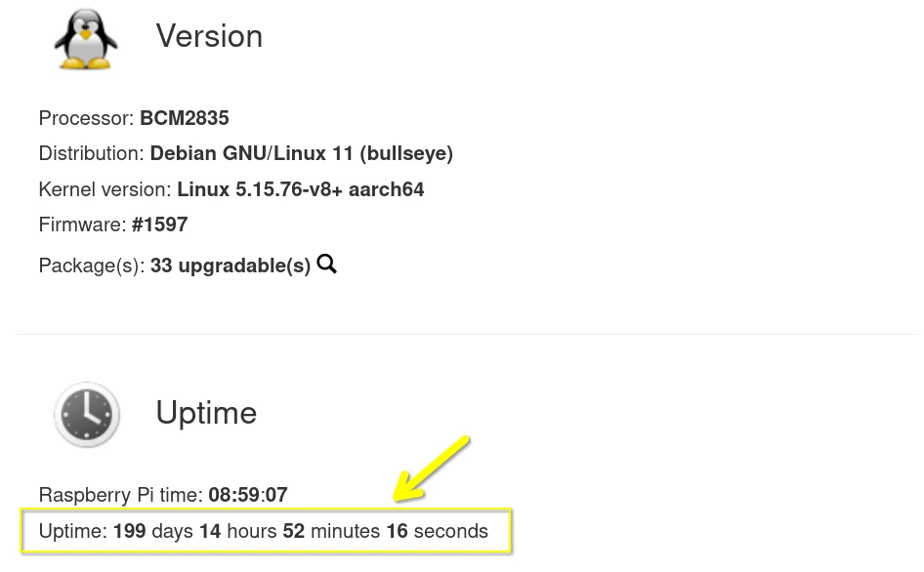Select the Uptime section heading

(x=206, y=413)
